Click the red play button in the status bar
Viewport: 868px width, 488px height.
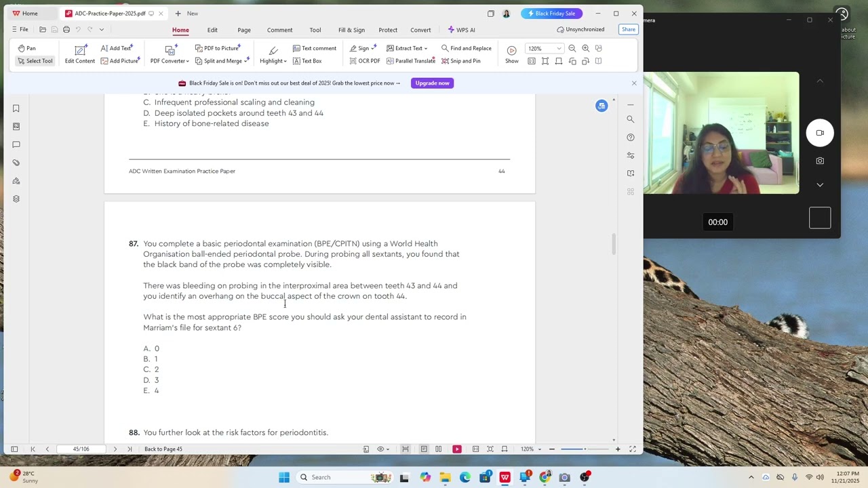(x=457, y=449)
